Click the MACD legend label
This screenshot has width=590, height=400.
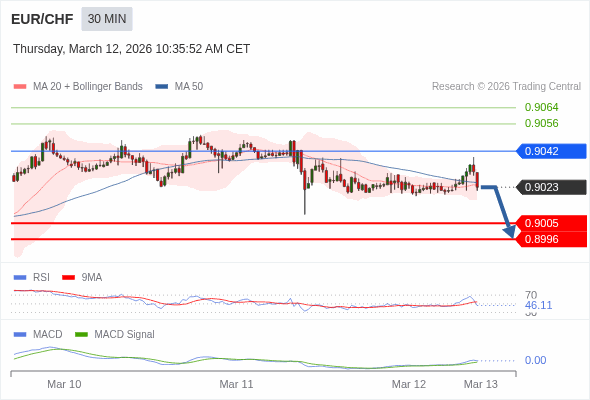(x=48, y=335)
